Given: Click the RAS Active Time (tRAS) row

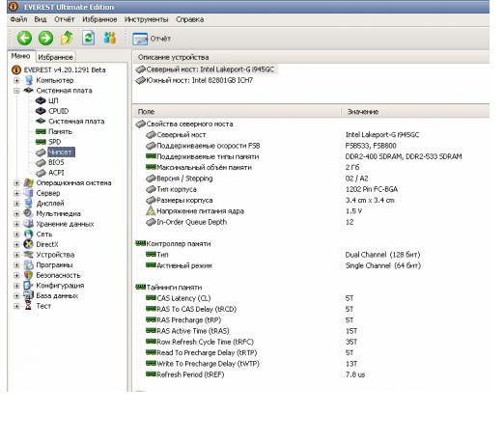Looking at the screenshot, I should pos(312,331).
